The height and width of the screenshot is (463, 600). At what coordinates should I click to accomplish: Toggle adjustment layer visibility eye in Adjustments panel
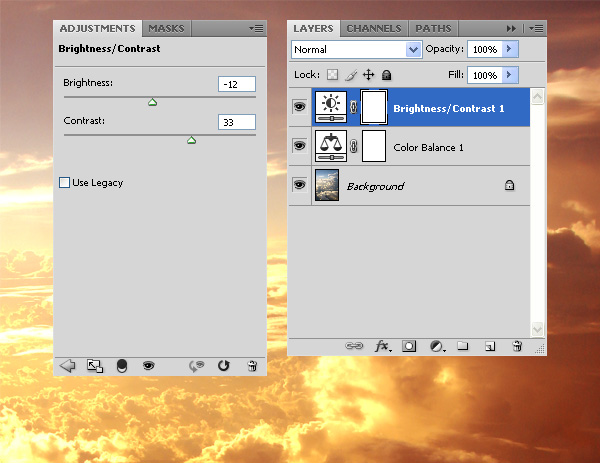pos(148,366)
